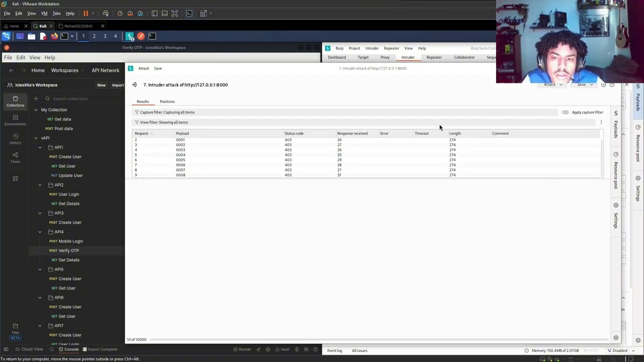Collapse the API1 folder
The image size is (644, 362).
tap(40, 147)
